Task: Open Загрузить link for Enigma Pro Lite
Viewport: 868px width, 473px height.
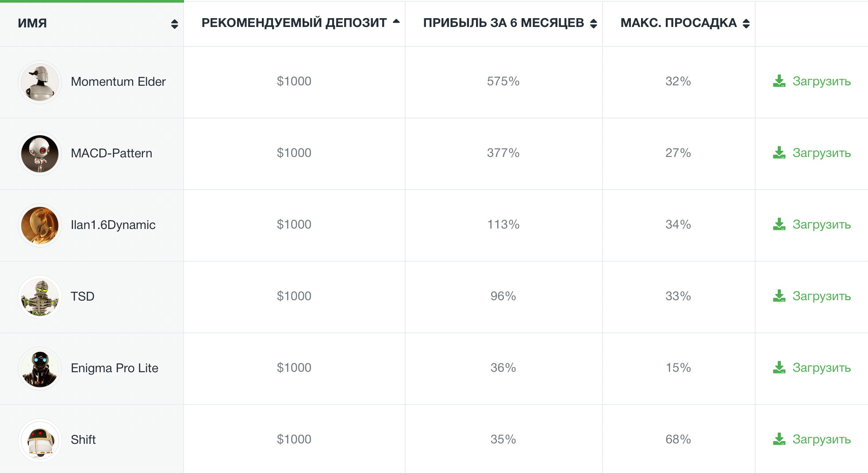Action: coord(822,368)
